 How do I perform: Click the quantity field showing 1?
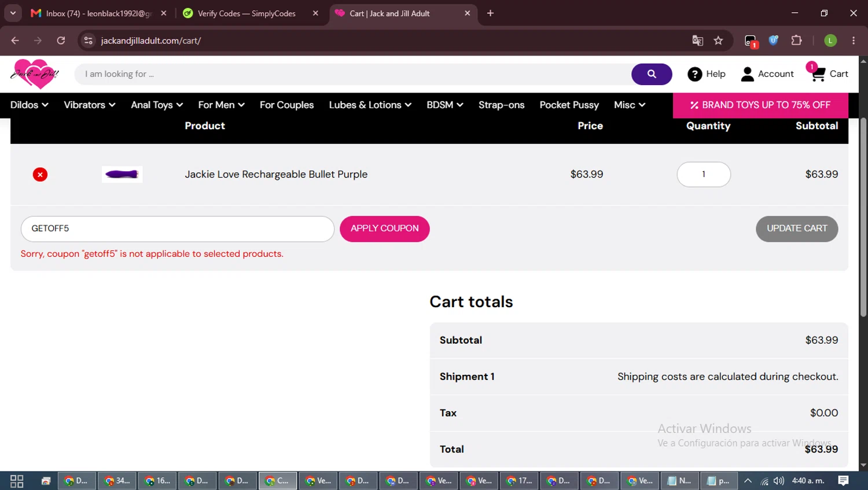tap(704, 174)
